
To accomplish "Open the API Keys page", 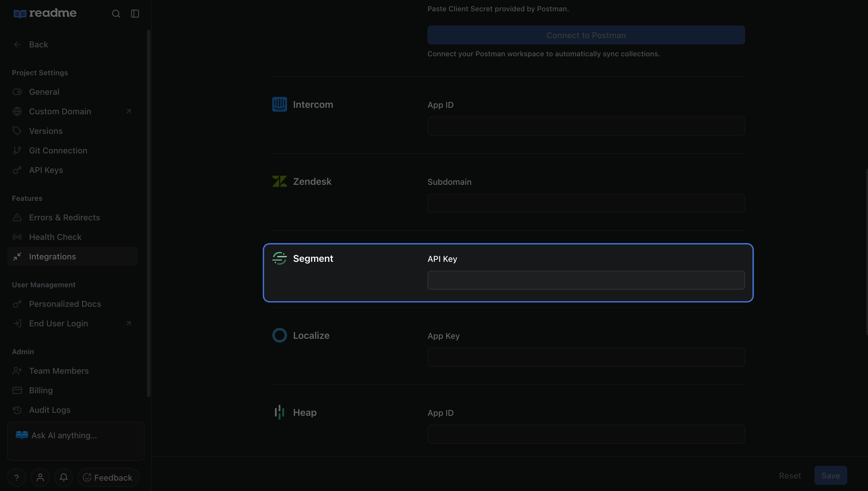I will coord(73,170).
